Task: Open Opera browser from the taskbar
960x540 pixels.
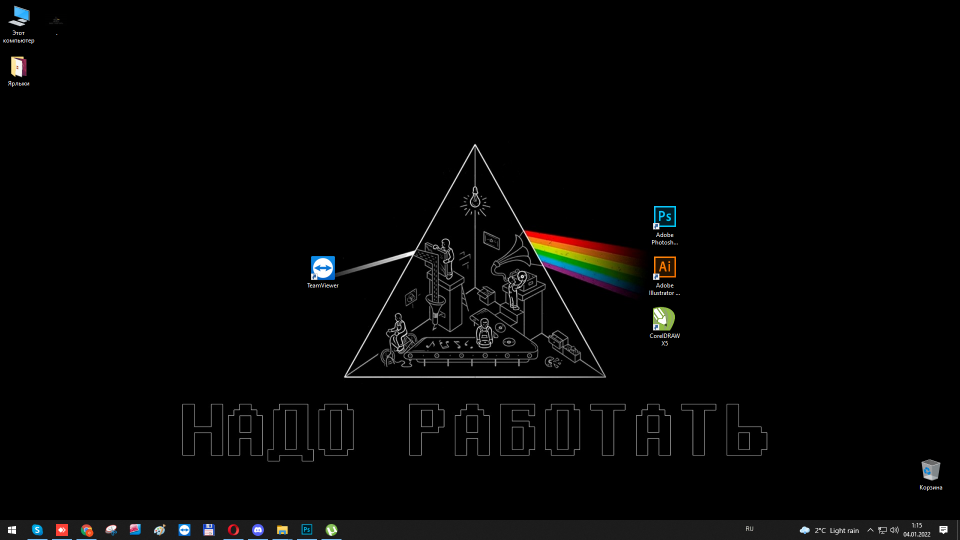Action: pos(233,530)
